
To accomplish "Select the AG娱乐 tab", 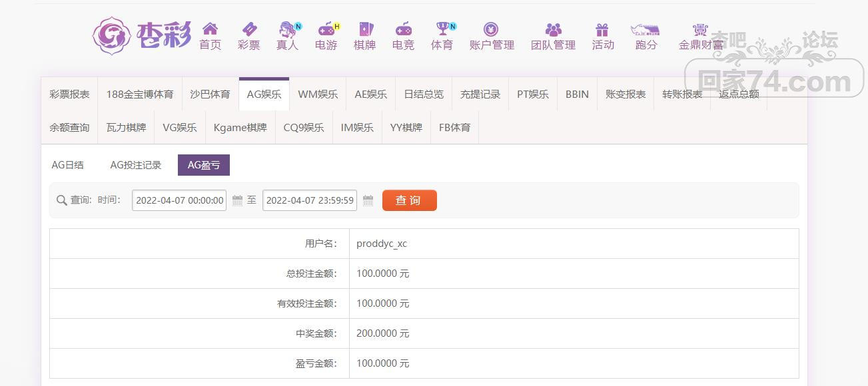I will click(264, 94).
